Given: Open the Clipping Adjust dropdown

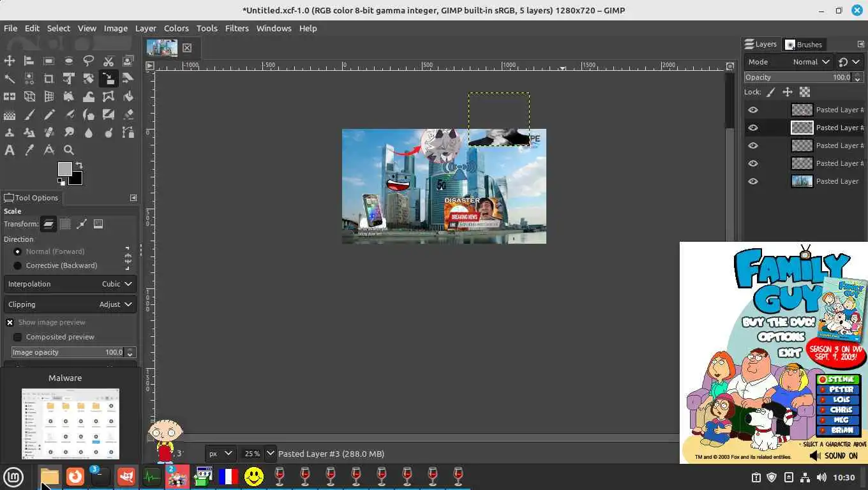Looking at the screenshot, I should tap(70, 304).
